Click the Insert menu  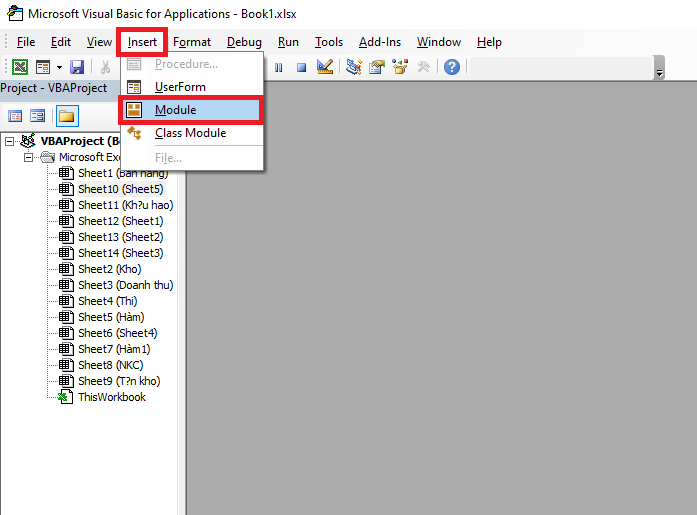pyautogui.click(x=142, y=42)
